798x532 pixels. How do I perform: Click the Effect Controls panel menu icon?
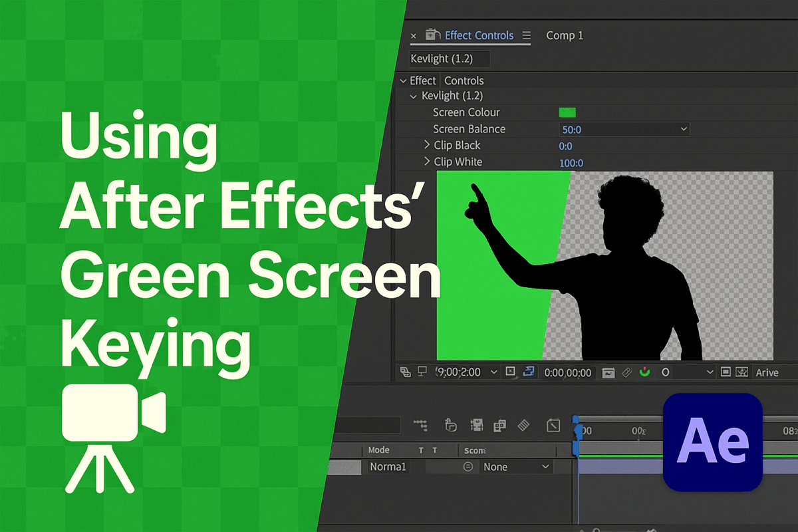[525, 35]
